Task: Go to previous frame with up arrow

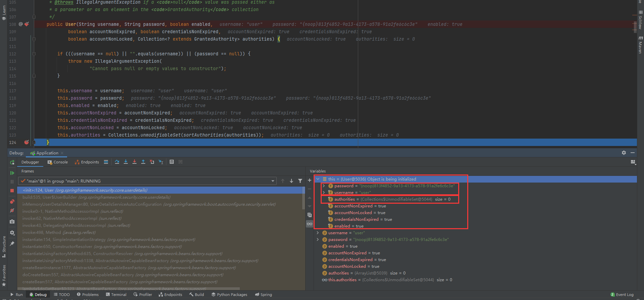Action: (283, 181)
